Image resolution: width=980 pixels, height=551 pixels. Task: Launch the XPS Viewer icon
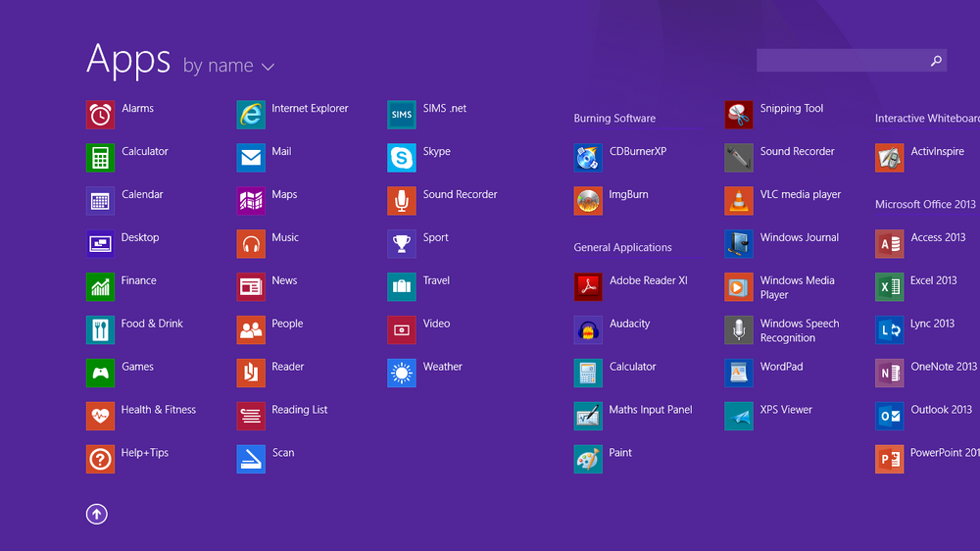(739, 417)
